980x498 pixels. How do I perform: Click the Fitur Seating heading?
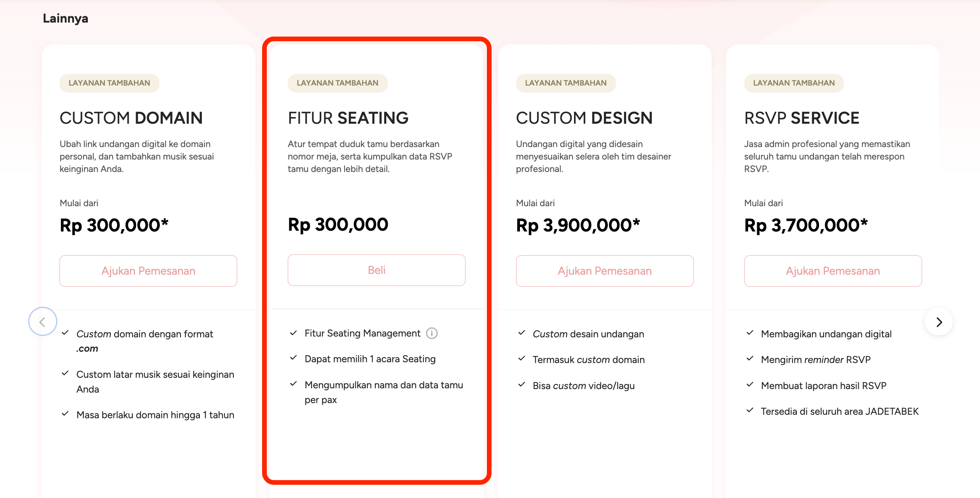tap(348, 118)
